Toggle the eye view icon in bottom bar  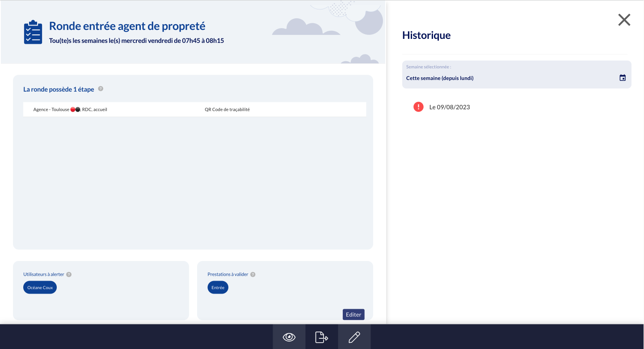point(289,337)
